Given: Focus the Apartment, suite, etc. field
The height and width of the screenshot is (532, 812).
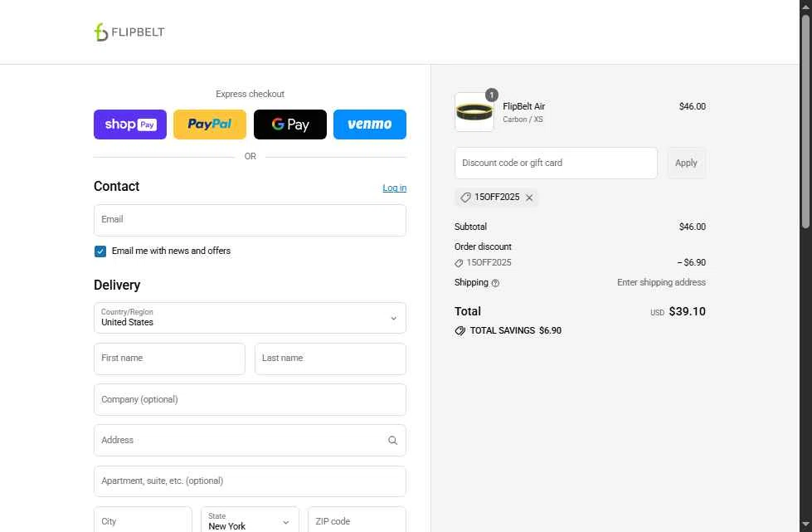Looking at the screenshot, I should [x=250, y=481].
